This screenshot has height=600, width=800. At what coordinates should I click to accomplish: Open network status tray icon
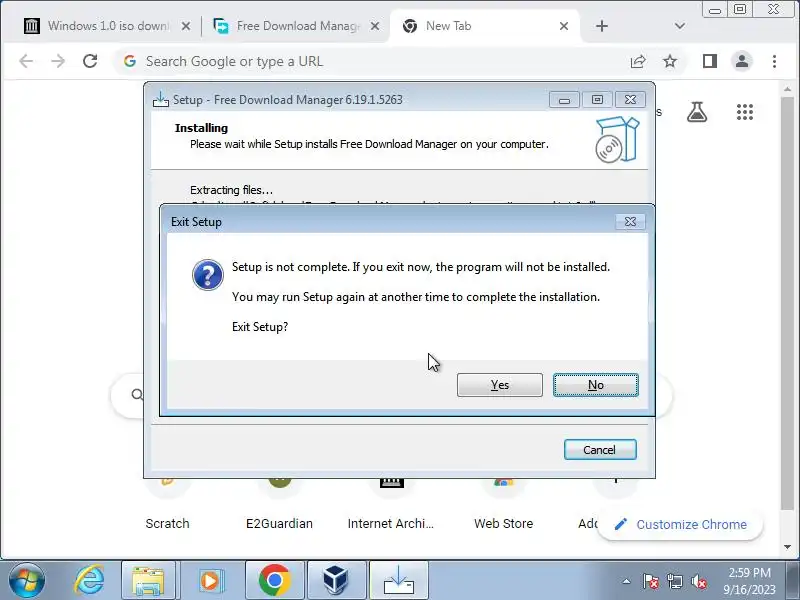click(x=675, y=581)
